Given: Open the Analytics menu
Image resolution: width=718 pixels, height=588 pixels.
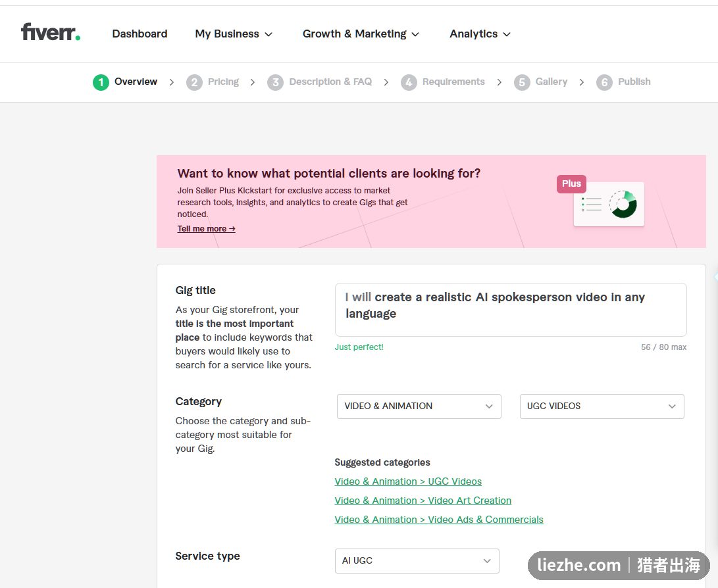Looking at the screenshot, I should tap(480, 34).
